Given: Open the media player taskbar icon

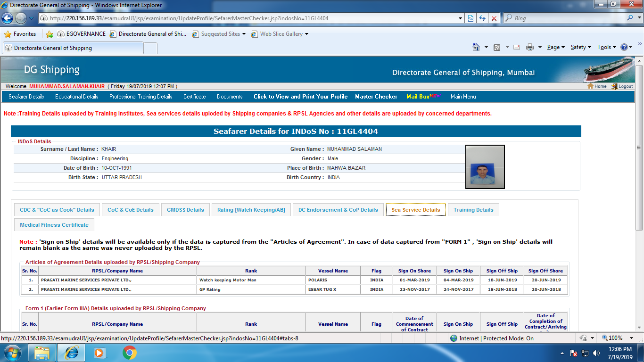Looking at the screenshot, I should (99, 353).
